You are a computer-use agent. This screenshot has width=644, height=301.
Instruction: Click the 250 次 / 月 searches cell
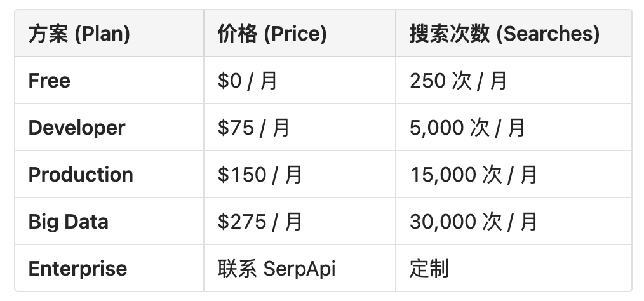pos(458,81)
